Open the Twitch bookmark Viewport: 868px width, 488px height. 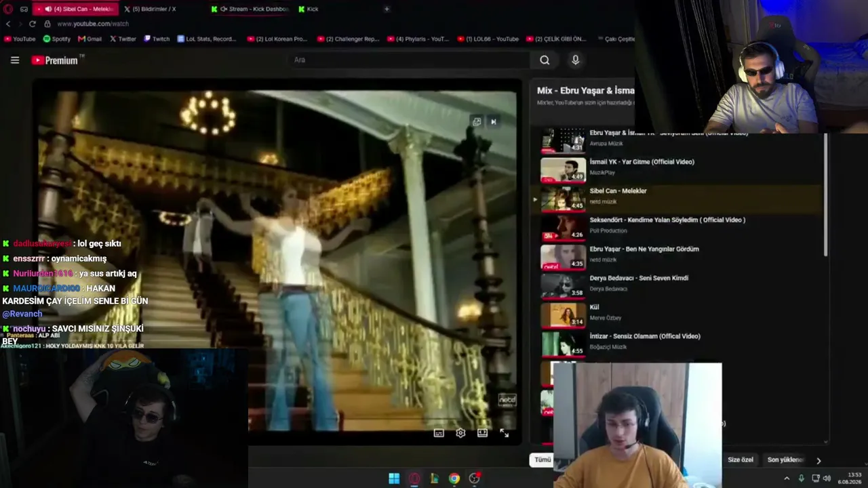(x=157, y=39)
